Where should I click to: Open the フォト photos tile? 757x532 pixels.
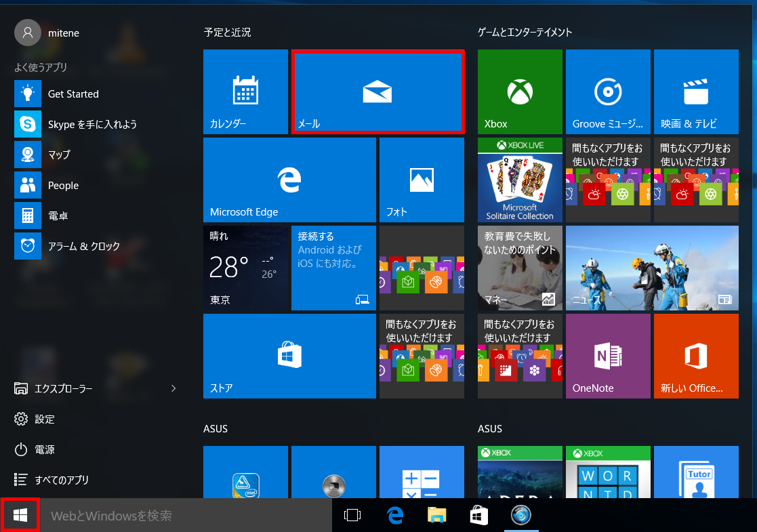click(422, 180)
